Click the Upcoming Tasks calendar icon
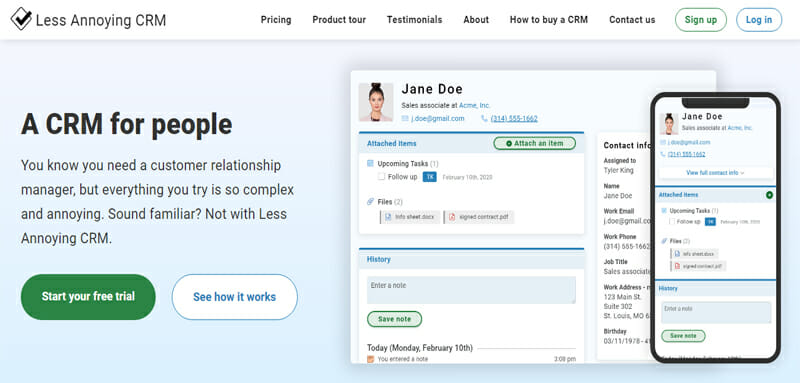Image resolution: width=800 pixels, height=383 pixels. point(370,164)
